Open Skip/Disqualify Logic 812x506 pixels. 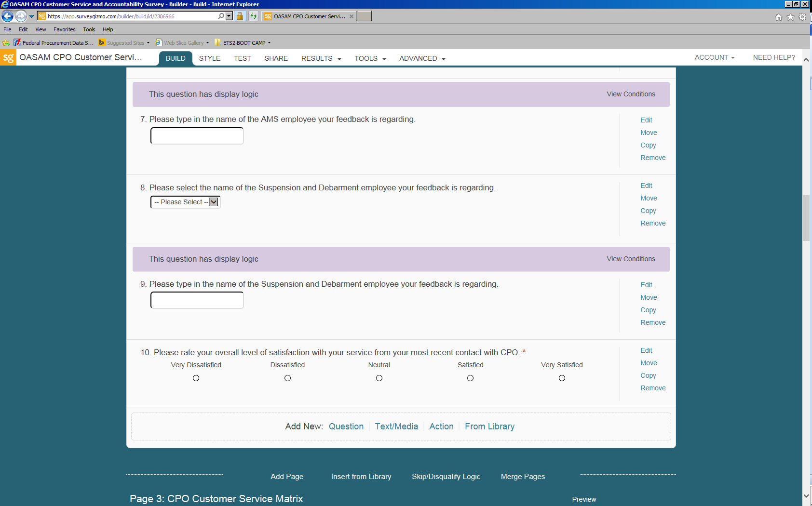[x=446, y=477]
